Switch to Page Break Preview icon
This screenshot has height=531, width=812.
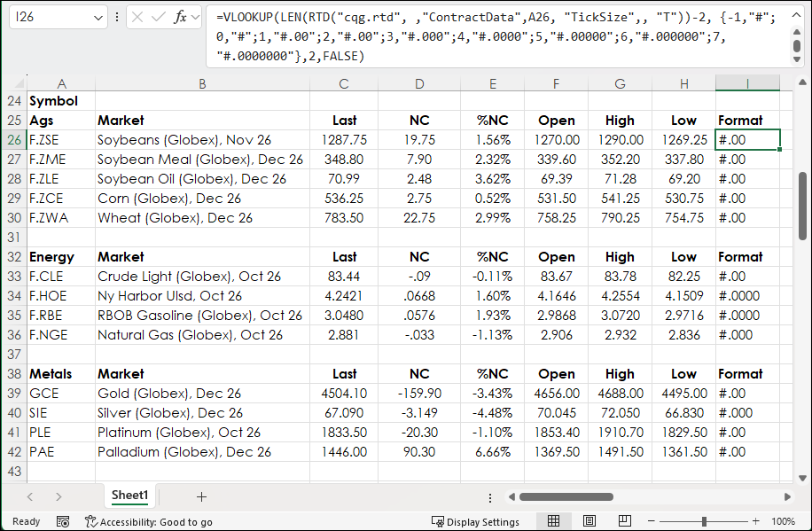(625, 521)
